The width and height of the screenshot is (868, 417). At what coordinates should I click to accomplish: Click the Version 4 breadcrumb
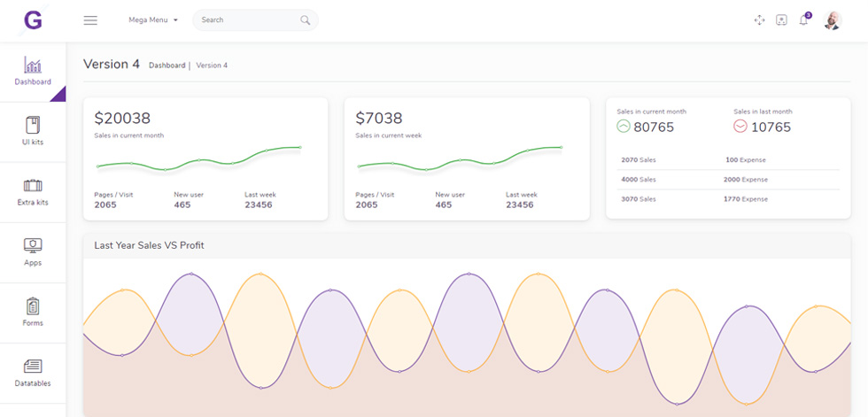tap(212, 66)
